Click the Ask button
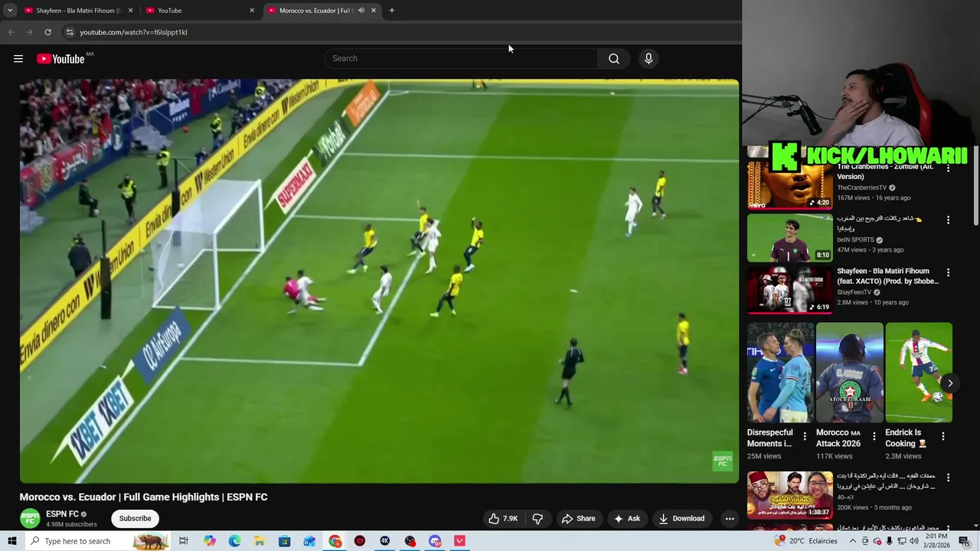 (627, 519)
